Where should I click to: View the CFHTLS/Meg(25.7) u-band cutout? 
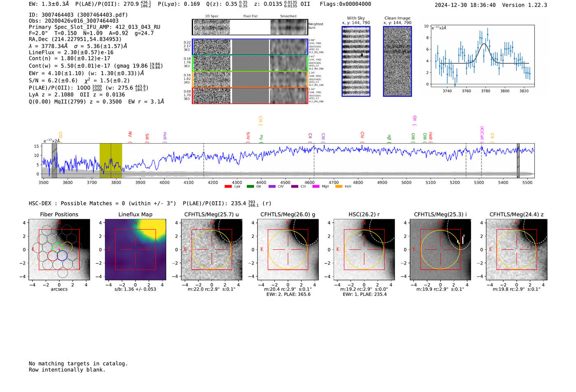tap(212, 250)
